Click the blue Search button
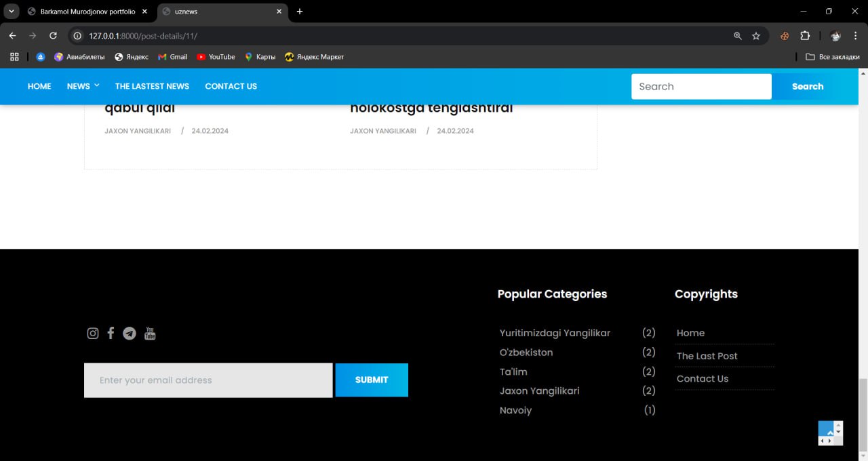Viewport: 868px width, 461px height. click(808, 86)
